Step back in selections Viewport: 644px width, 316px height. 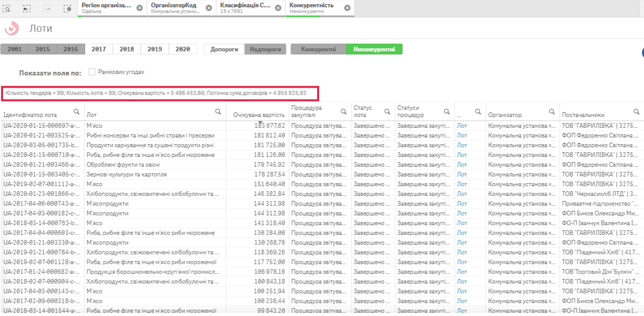point(27,8)
